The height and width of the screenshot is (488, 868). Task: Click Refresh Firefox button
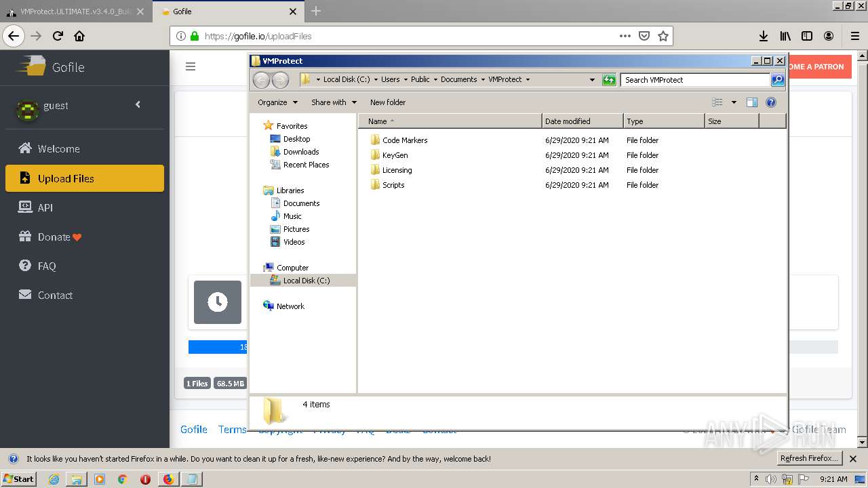click(809, 458)
